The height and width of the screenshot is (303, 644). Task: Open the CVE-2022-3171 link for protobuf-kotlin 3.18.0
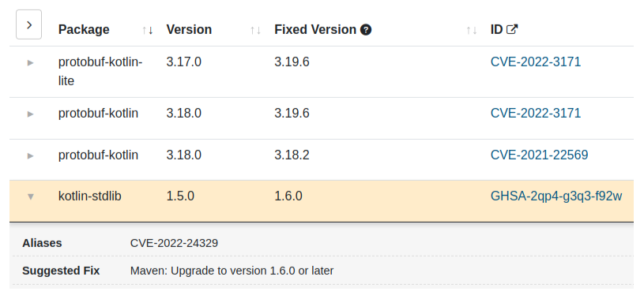(x=536, y=113)
